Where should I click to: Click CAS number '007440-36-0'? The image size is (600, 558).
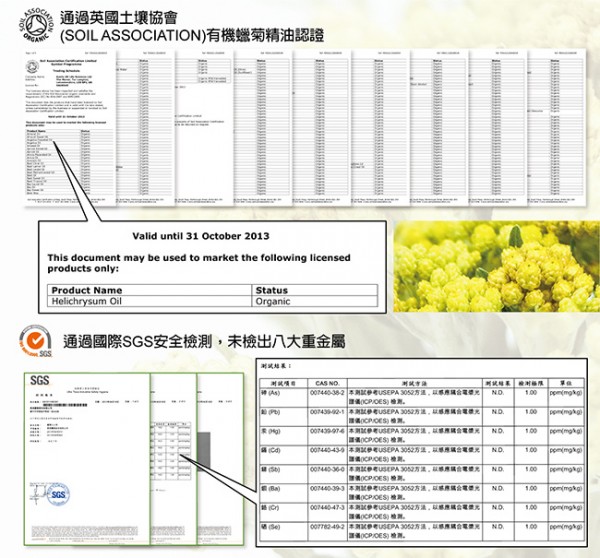[327, 470]
